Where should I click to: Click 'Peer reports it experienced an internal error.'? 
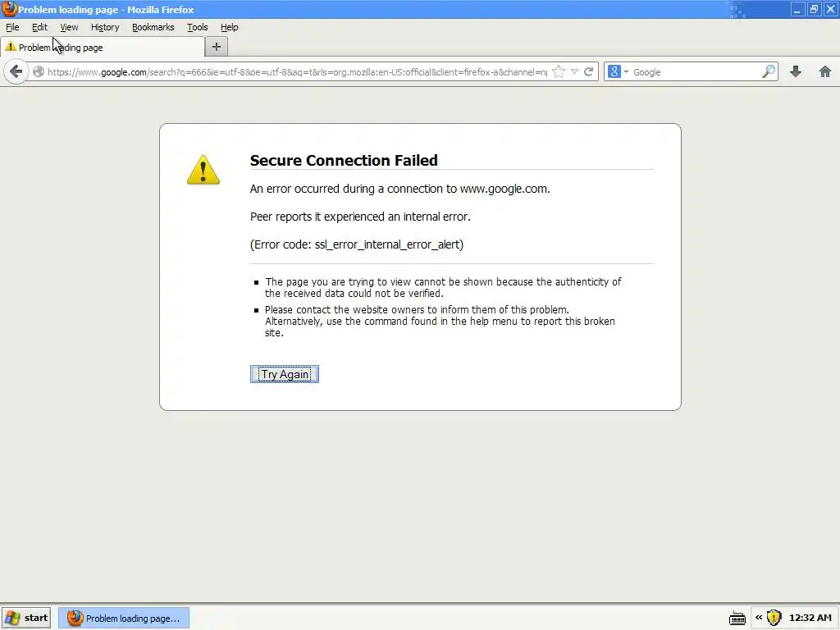(x=360, y=217)
